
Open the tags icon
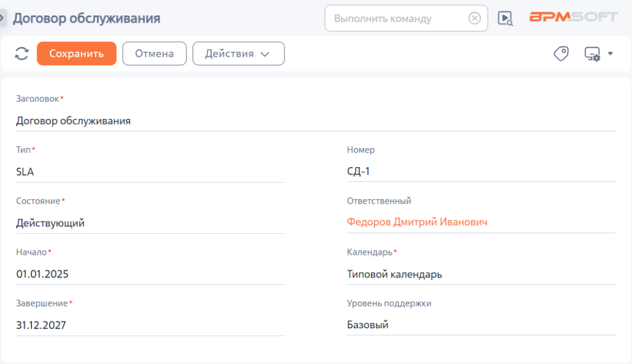pos(561,54)
